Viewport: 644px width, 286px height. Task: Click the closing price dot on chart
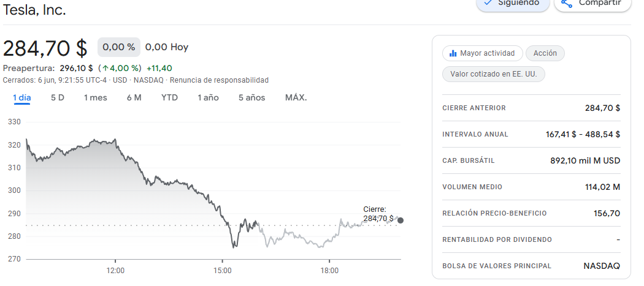(x=401, y=220)
